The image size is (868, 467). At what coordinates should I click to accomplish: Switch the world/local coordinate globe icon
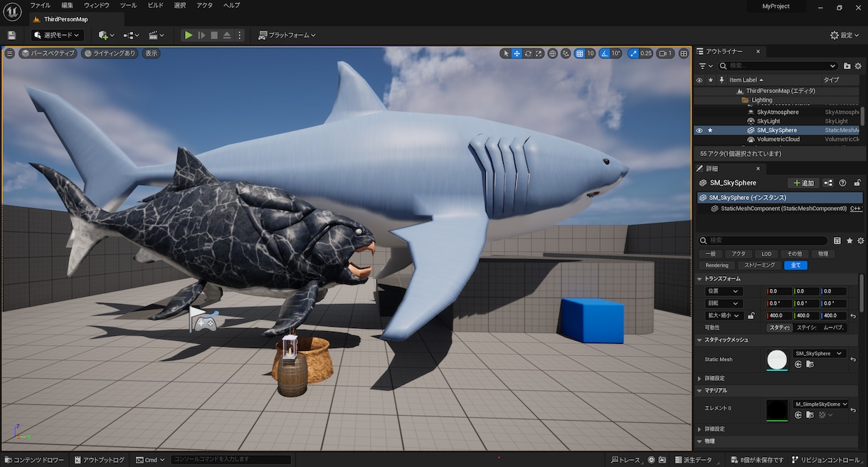pos(553,53)
